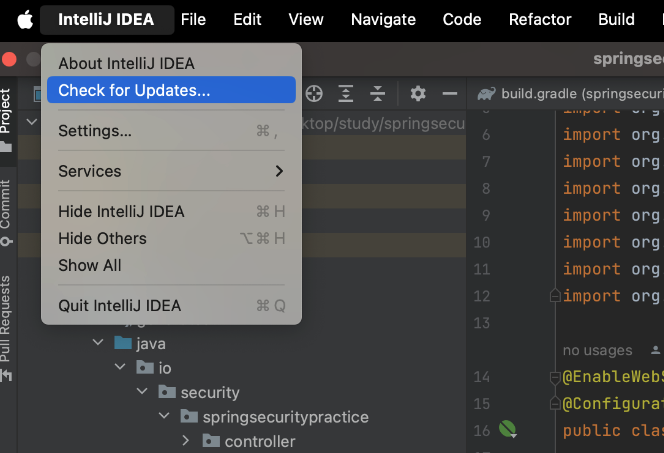Image resolution: width=664 pixels, height=453 pixels.
Task: Click the IntelliJ IDEA menu bar item
Action: point(106,19)
